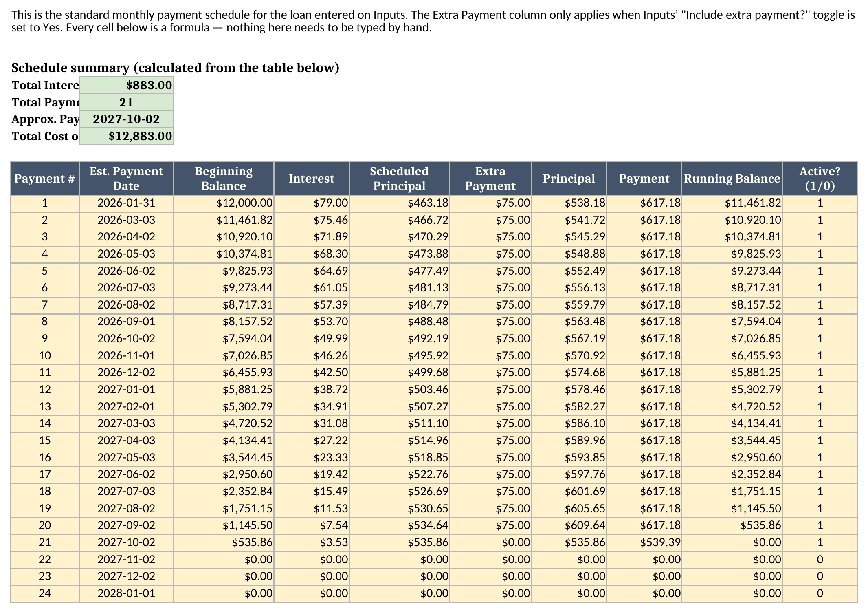This screenshot has width=868, height=613.
Task: Select scheduled principal $518.85
Action: pyautogui.click(x=399, y=458)
